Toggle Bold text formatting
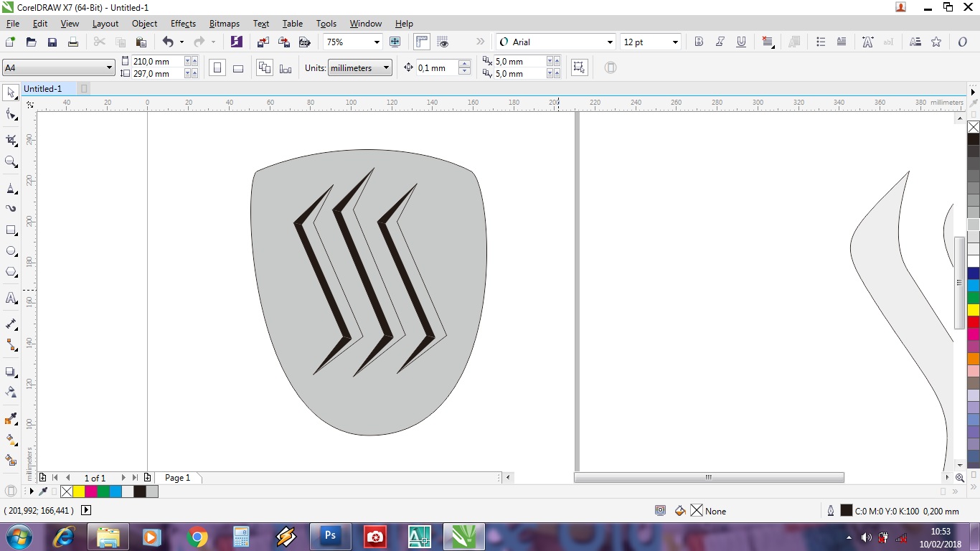This screenshot has height=551, width=980. [699, 42]
